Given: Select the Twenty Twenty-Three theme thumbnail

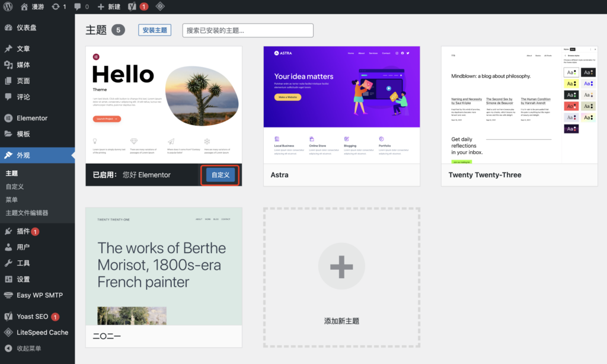Looking at the screenshot, I should (519, 105).
